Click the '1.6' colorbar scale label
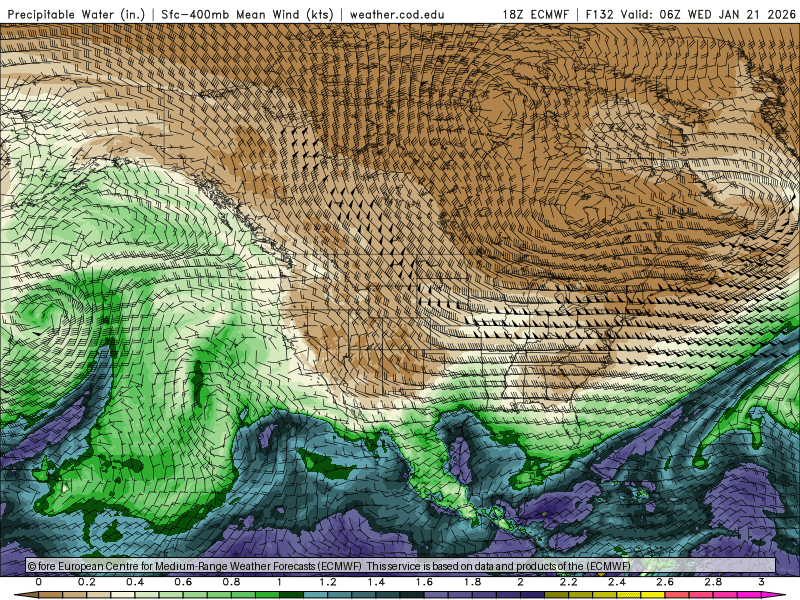800x600 pixels. tap(424, 582)
